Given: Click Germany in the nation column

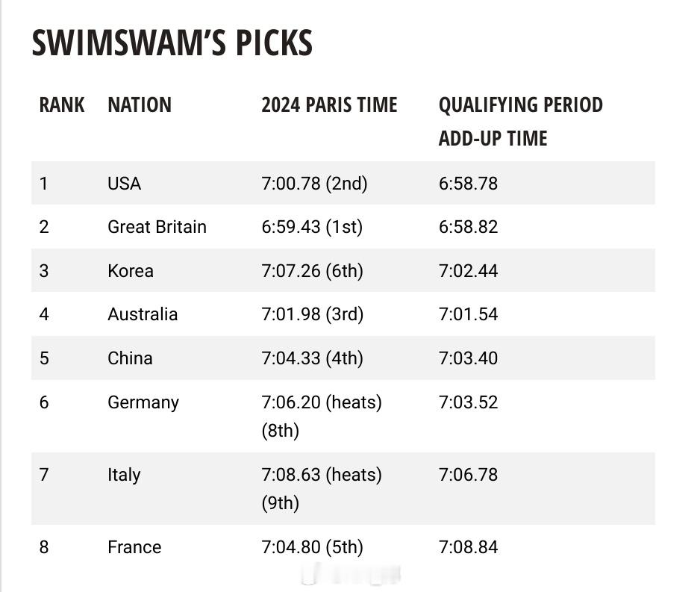Looking at the screenshot, I should [143, 402].
